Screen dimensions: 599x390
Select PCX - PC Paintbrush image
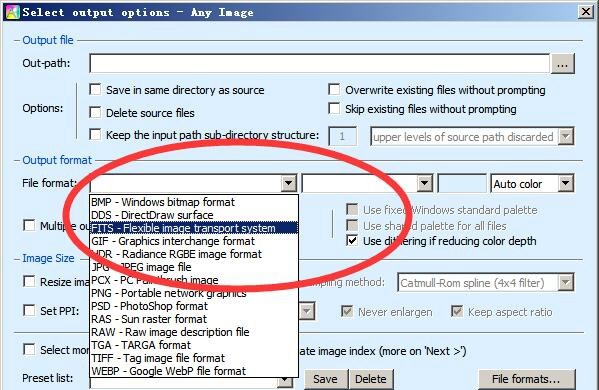(194, 280)
